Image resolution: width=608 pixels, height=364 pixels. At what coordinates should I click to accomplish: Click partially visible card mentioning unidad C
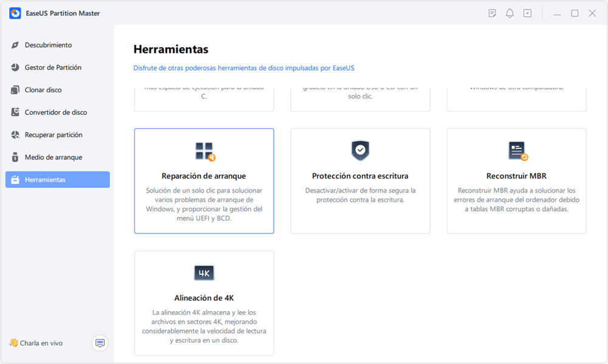[204, 100]
